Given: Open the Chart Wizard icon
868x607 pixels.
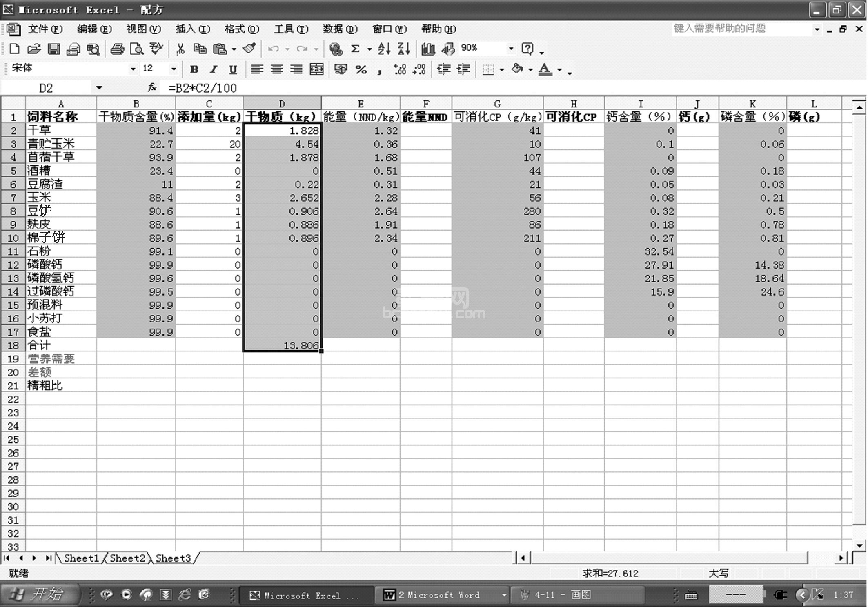Looking at the screenshot, I should click(x=428, y=49).
